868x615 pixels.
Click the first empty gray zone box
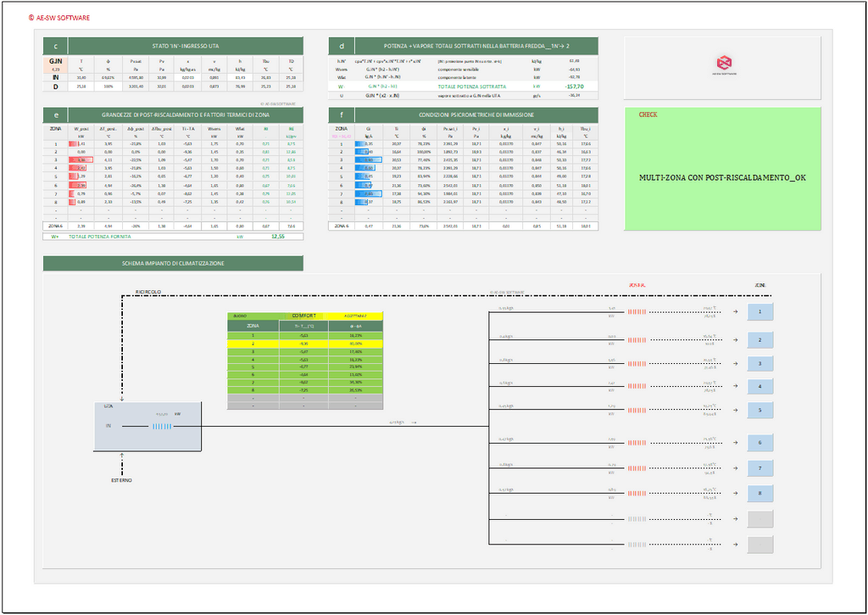760,519
